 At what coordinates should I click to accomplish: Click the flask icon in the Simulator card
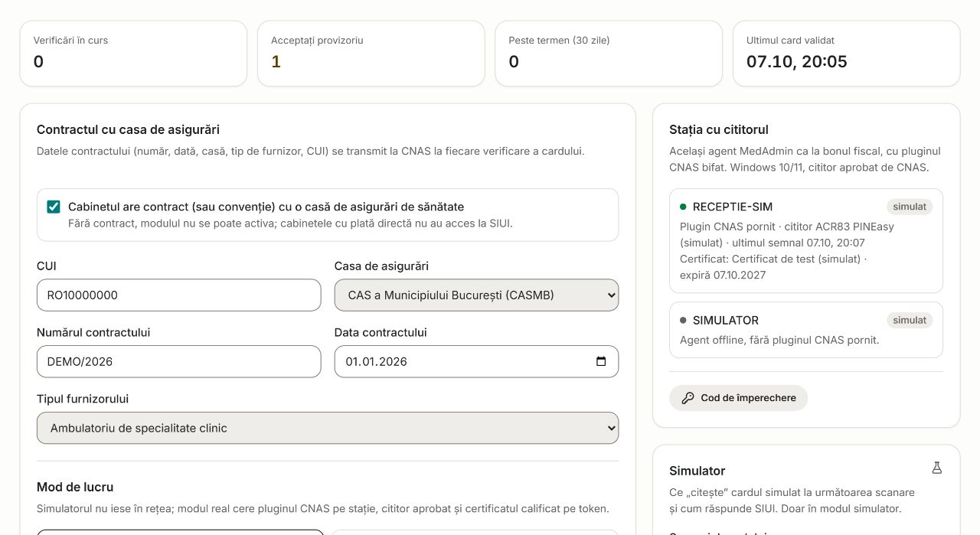pos(936,468)
